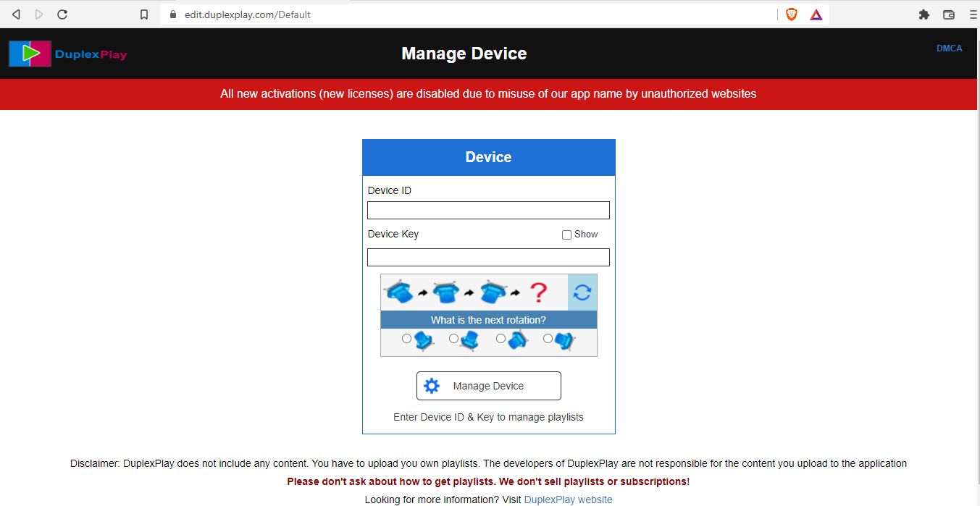The height and width of the screenshot is (506, 980).
Task: Visit the DuplexPlay website link
Action: 568,499
